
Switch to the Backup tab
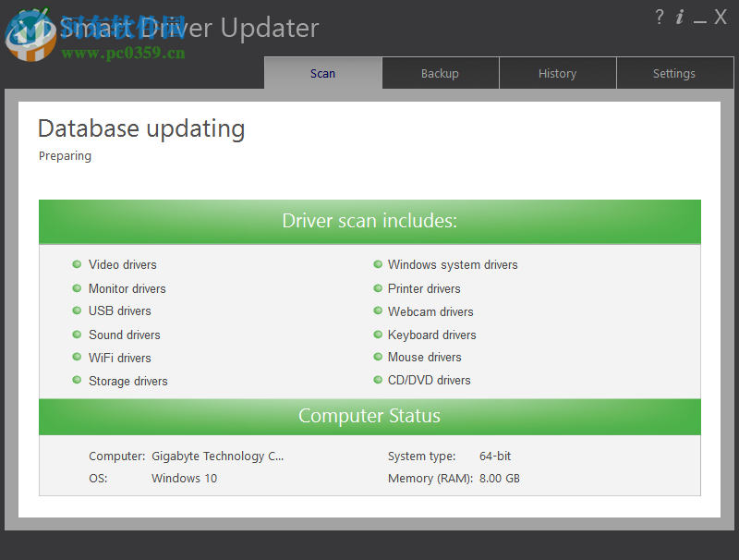[440, 73]
